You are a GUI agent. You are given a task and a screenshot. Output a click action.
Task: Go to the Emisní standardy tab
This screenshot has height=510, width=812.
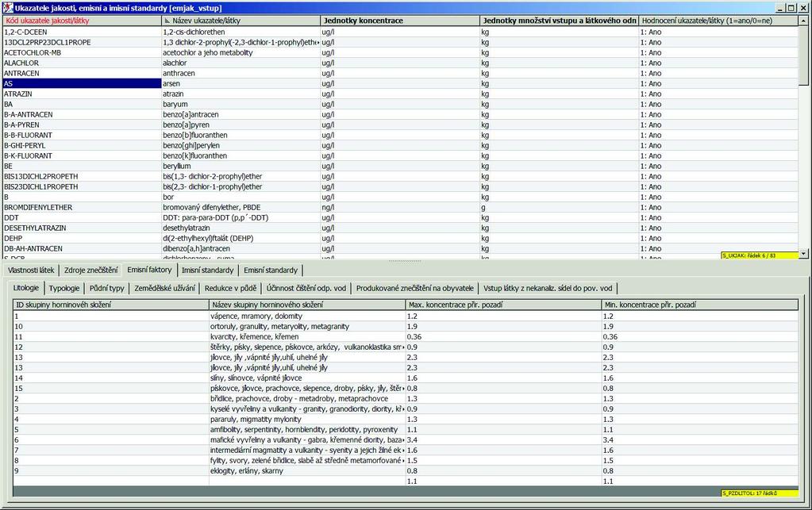point(271,270)
